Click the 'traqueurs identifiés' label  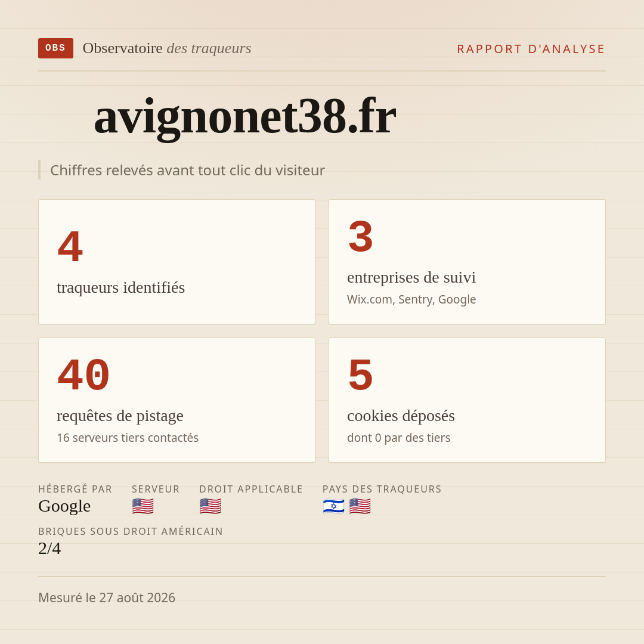(x=120, y=287)
